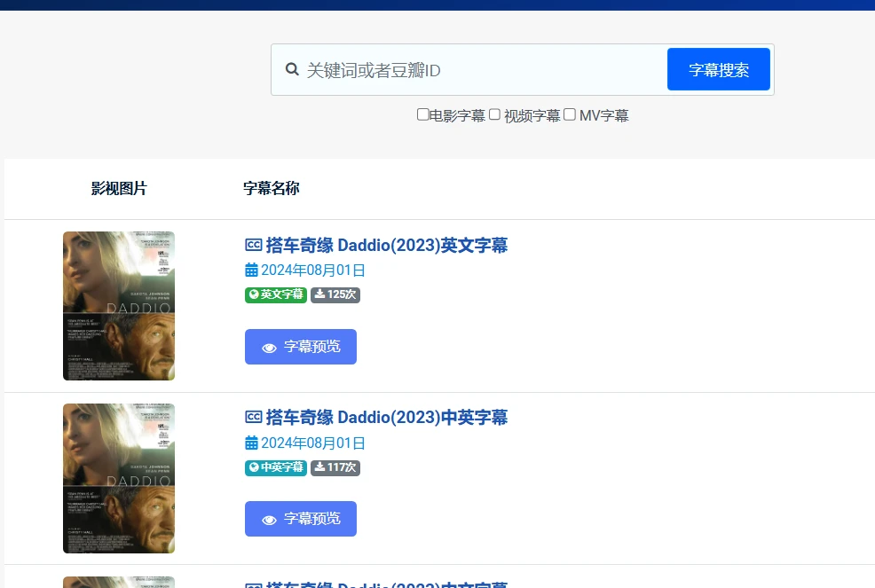Check the MV字幕 filter checkbox

point(570,114)
